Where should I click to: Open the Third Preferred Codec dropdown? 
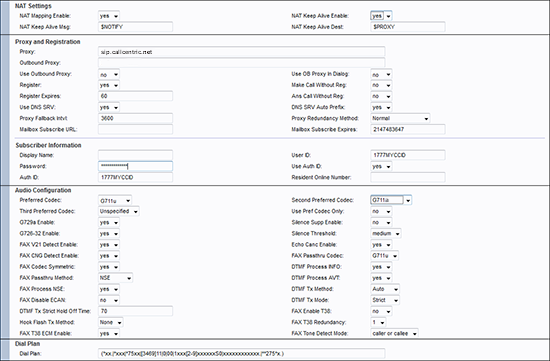119,211
